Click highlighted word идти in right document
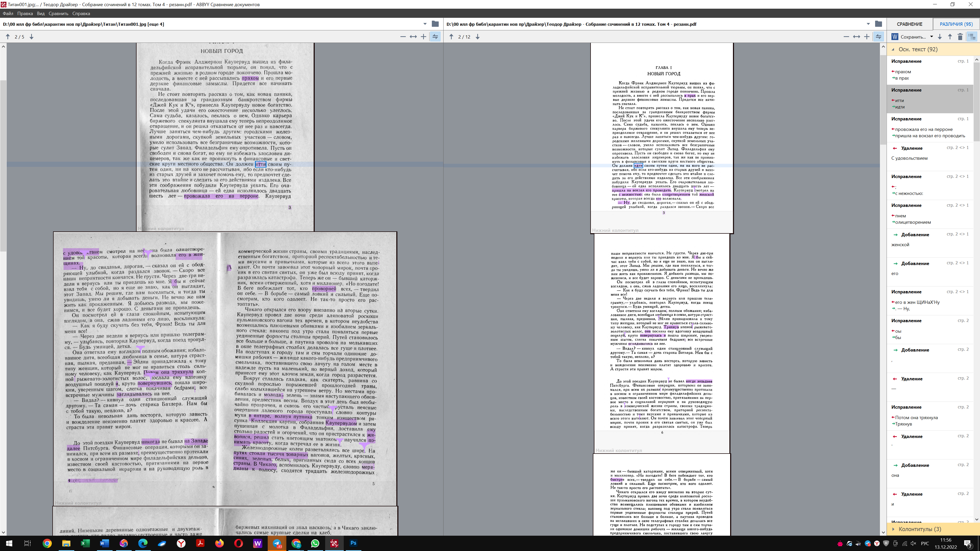 click(x=638, y=166)
